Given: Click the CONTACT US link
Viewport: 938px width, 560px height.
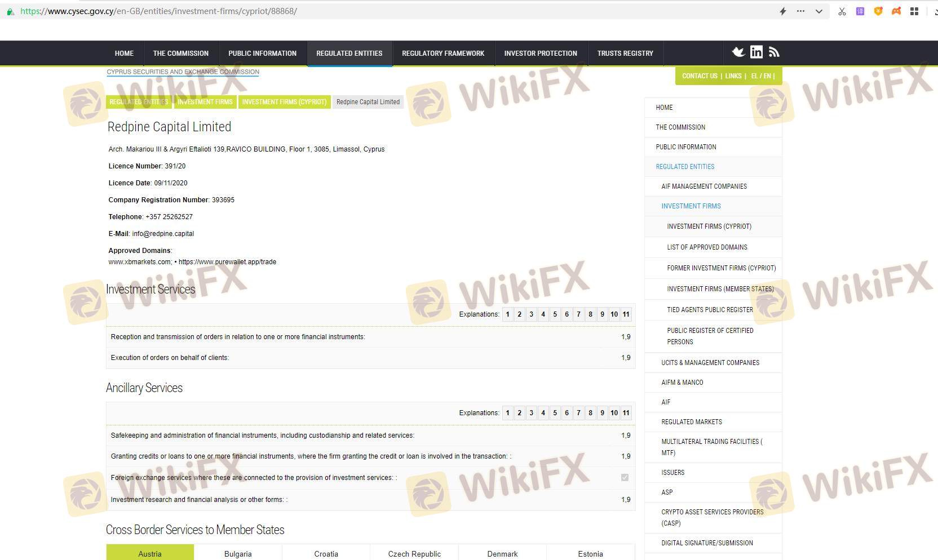Looking at the screenshot, I should coord(700,76).
